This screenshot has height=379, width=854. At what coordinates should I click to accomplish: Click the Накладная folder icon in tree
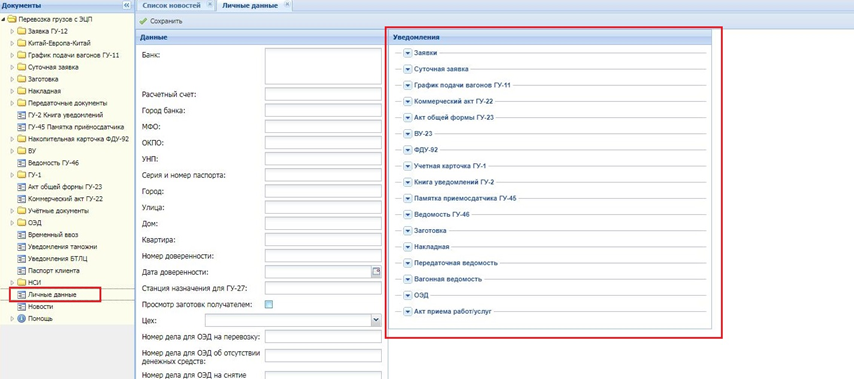pos(22,91)
